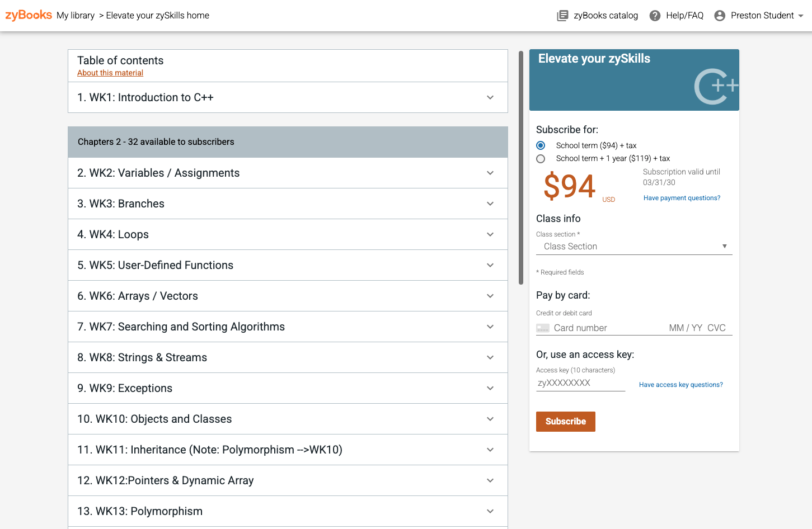
Task: Select School term + 1 year ($119)
Action: pos(541,159)
